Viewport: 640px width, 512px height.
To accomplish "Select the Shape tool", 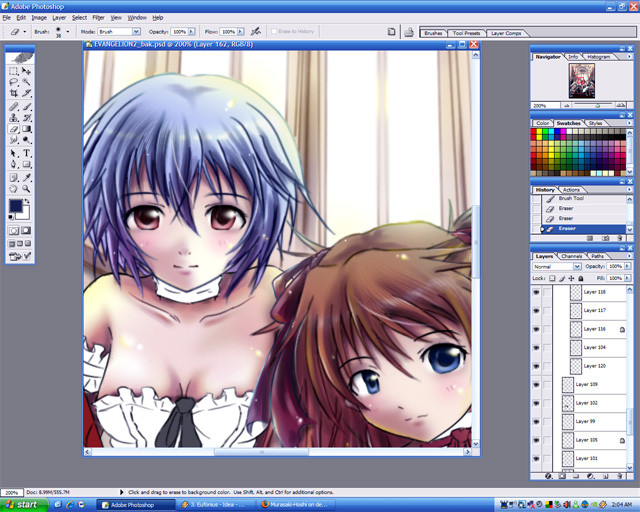I will click(x=27, y=165).
